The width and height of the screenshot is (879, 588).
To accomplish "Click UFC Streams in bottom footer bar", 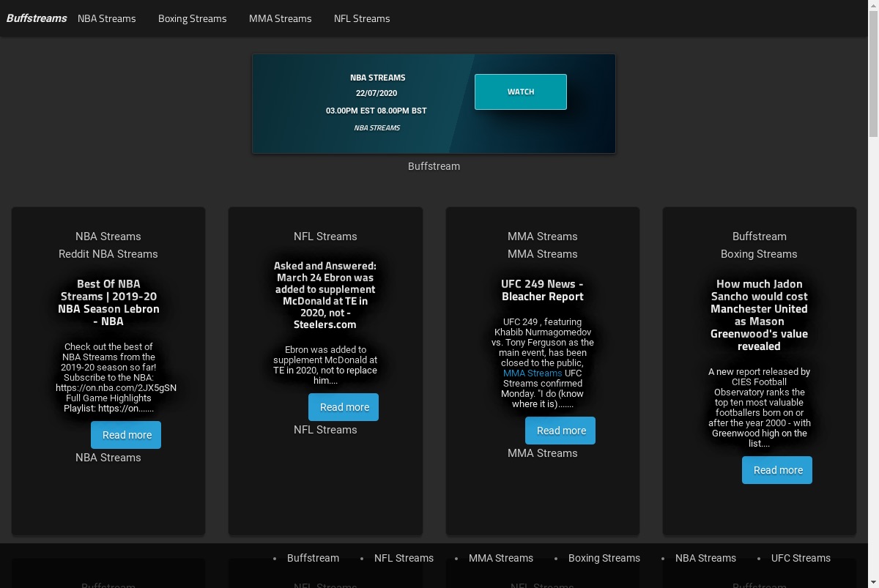I will pyautogui.click(x=801, y=558).
